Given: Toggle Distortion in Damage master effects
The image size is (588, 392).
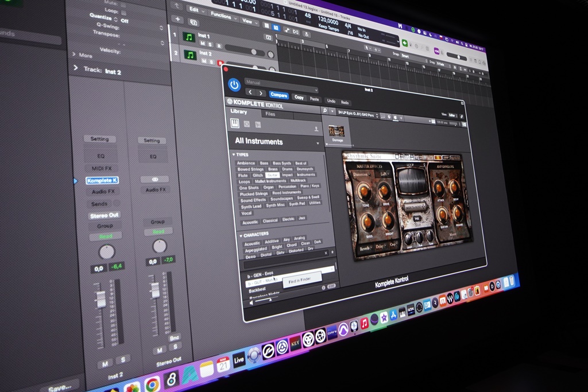Looking at the screenshot, I should click(x=362, y=174).
